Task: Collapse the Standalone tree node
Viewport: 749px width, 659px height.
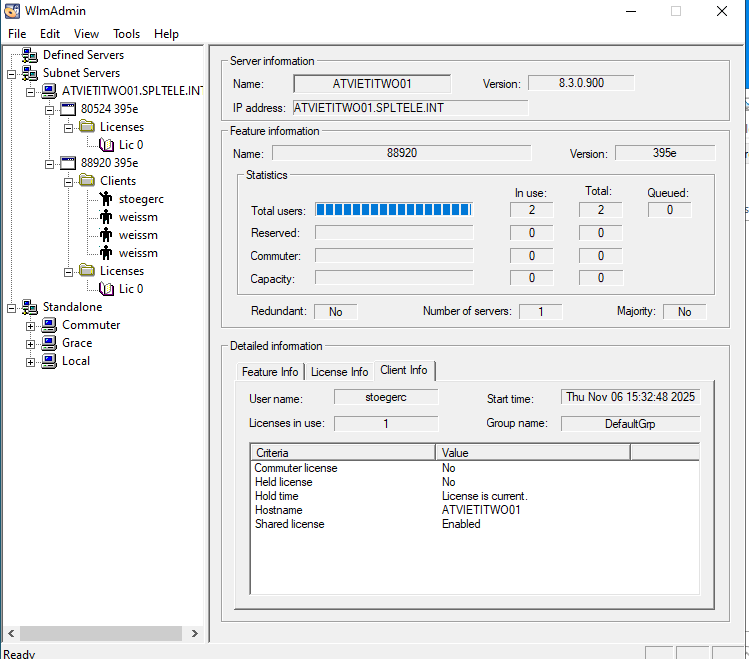Action: coord(11,308)
